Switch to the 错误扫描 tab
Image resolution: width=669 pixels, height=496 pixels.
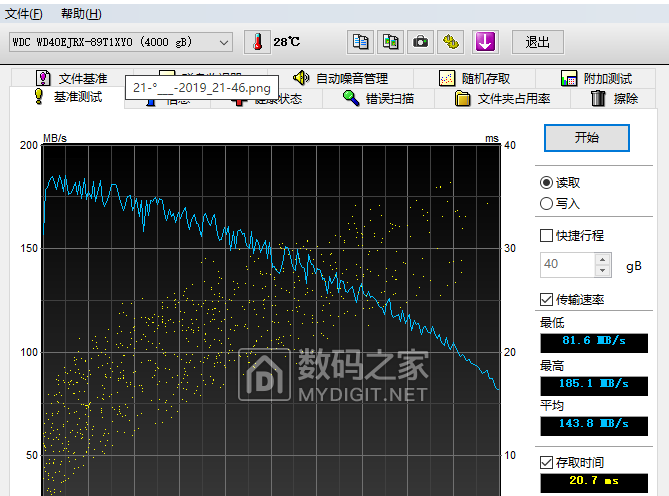coord(378,99)
